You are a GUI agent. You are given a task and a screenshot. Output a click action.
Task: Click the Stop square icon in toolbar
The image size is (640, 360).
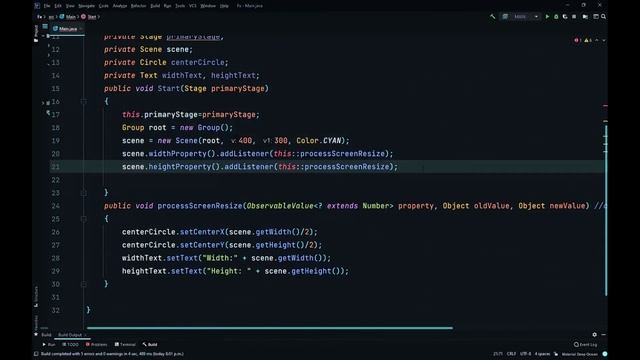[574, 17]
